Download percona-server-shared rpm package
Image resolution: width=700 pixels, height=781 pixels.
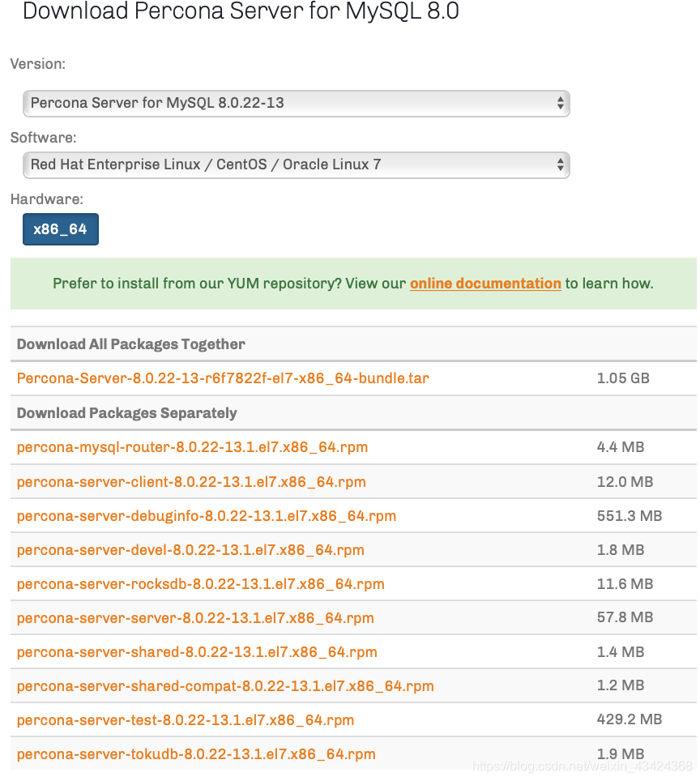[x=197, y=652]
